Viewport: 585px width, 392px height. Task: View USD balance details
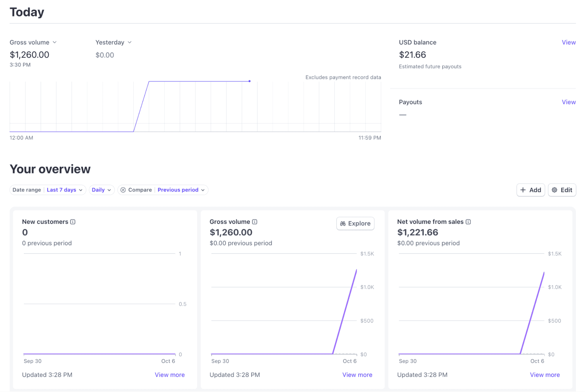(568, 42)
